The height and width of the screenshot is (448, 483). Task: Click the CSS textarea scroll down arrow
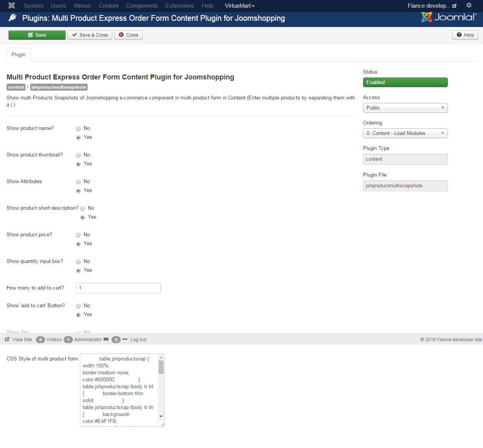click(161, 417)
